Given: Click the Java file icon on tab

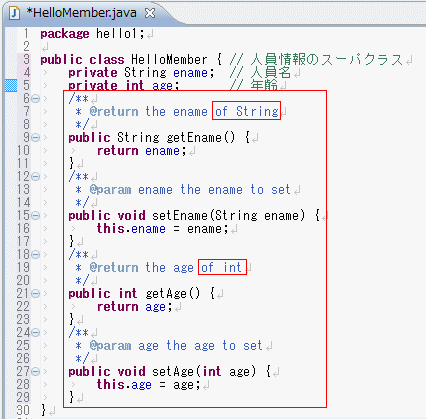Looking at the screenshot, I should [x=14, y=13].
